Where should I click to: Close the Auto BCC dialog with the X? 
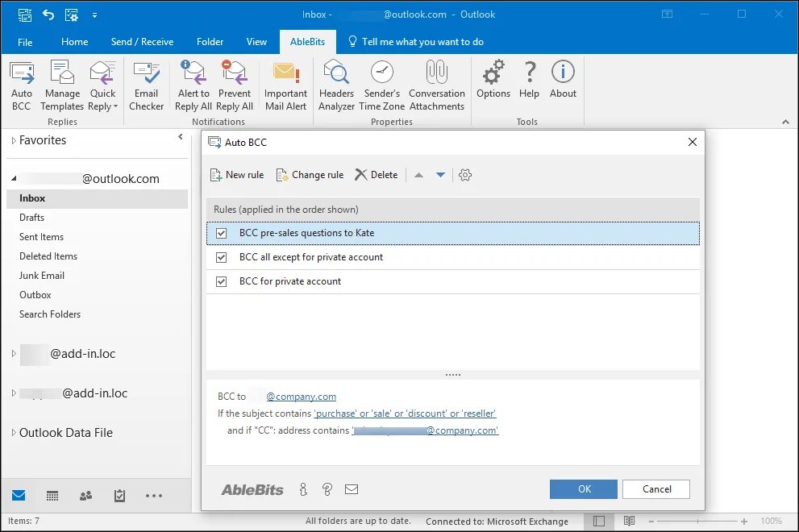[693, 142]
